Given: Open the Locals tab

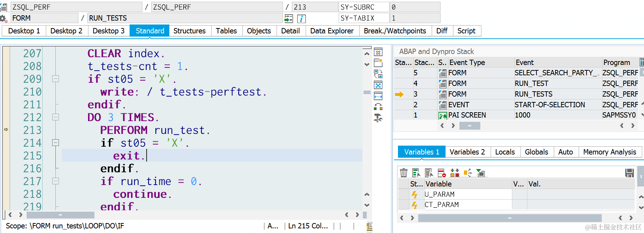Looking at the screenshot, I should [505, 152].
